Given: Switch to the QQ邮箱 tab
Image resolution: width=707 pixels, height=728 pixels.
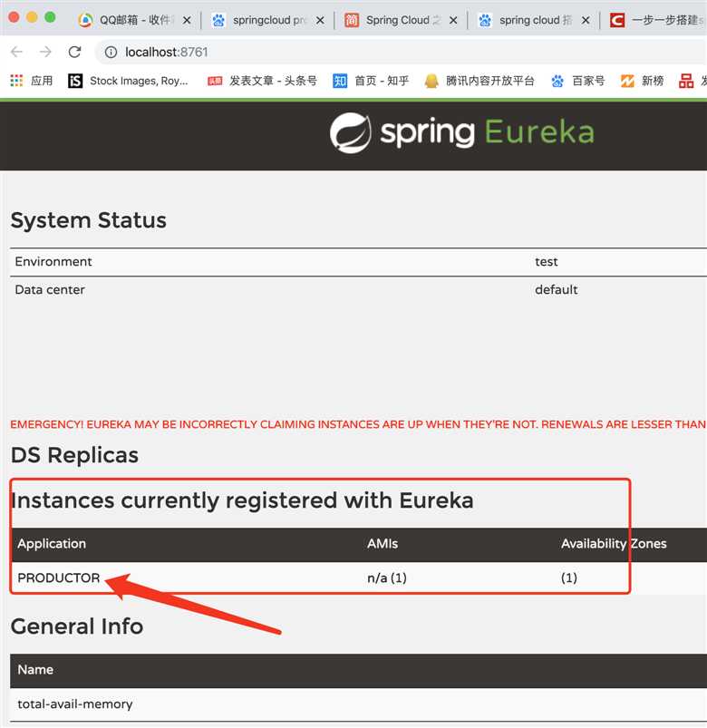Looking at the screenshot, I should pos(127,20).
